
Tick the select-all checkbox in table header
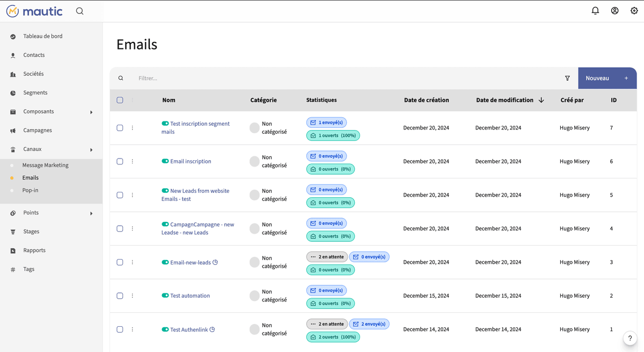(x=120, y=100)
